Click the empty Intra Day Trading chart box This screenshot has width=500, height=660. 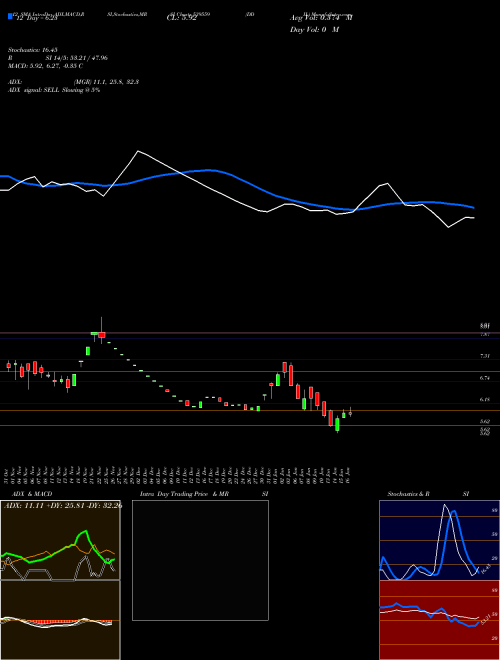(x=200, y=560)
